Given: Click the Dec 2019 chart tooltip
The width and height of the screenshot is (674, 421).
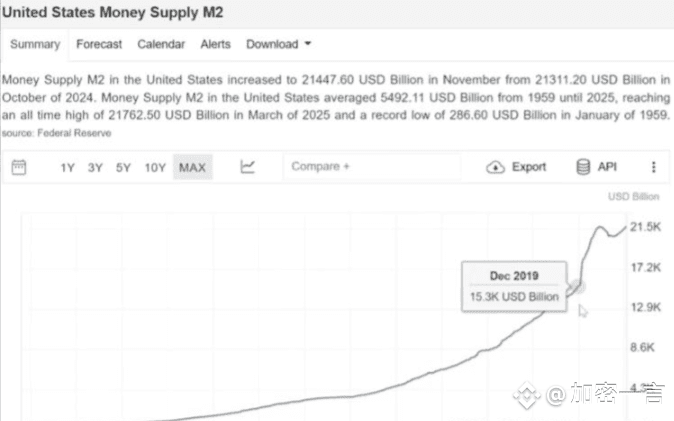Looking at the screenshot, I should [514, 286].
